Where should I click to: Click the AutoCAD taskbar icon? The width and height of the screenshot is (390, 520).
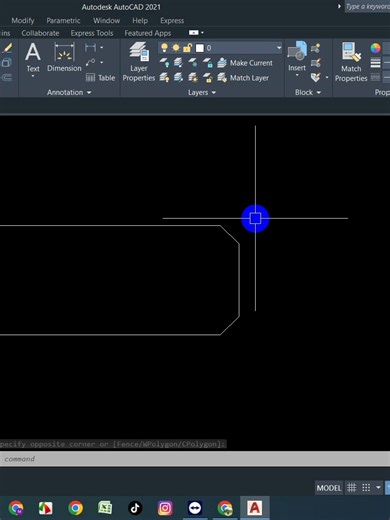click(254, 508)
